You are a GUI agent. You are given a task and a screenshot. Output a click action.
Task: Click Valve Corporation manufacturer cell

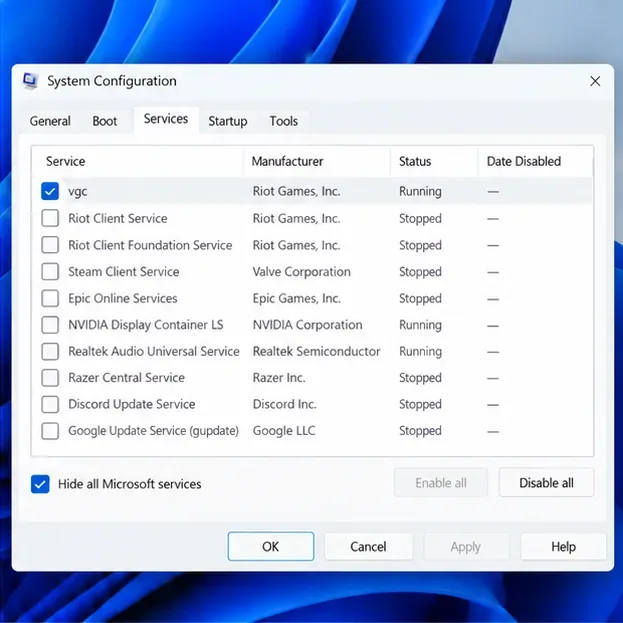[302, 272]
